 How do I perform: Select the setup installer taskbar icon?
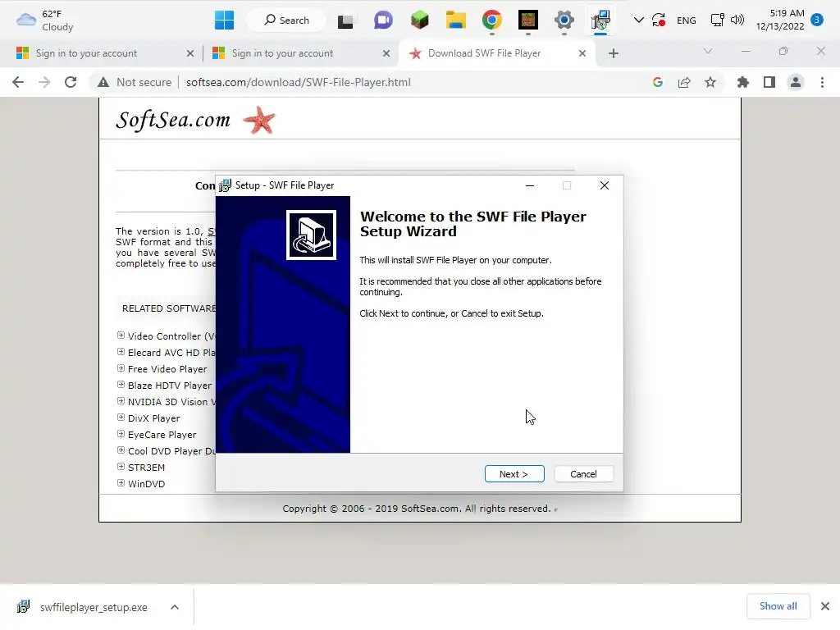600,21
